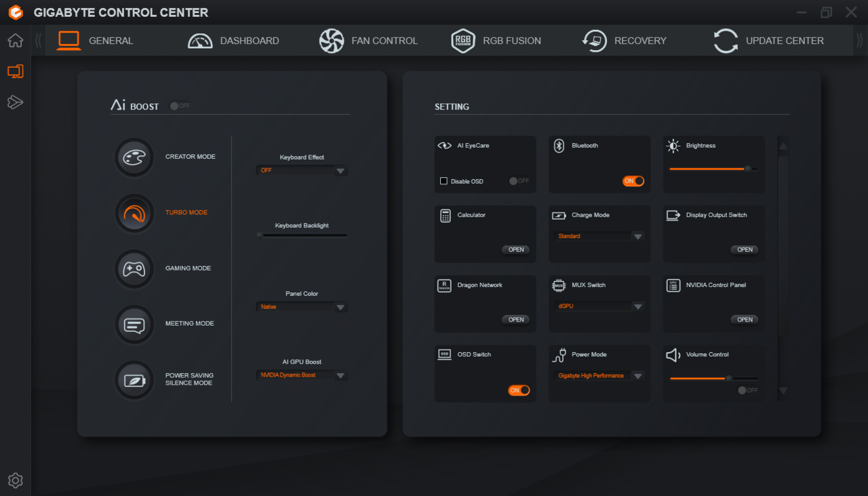
Task: Turn off the OSD Switch toggle
Action: [x=519, y=390]
